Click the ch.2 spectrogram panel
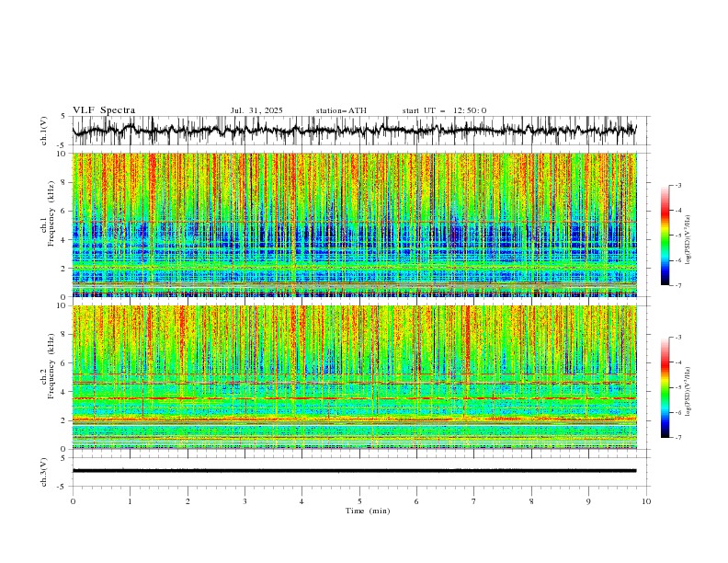This screenshot has height=563, width=728. (x=355, y=377)
